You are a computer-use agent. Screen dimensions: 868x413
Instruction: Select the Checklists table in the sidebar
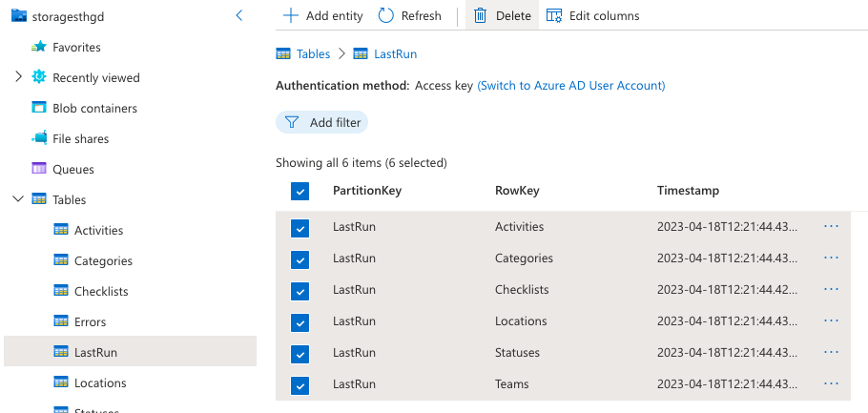(101, 291)
